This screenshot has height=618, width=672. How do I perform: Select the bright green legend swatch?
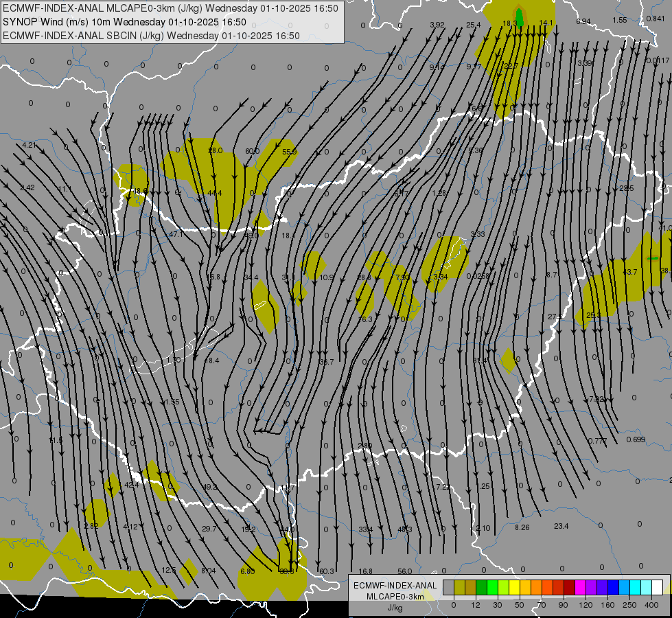(x=492, y=587)
